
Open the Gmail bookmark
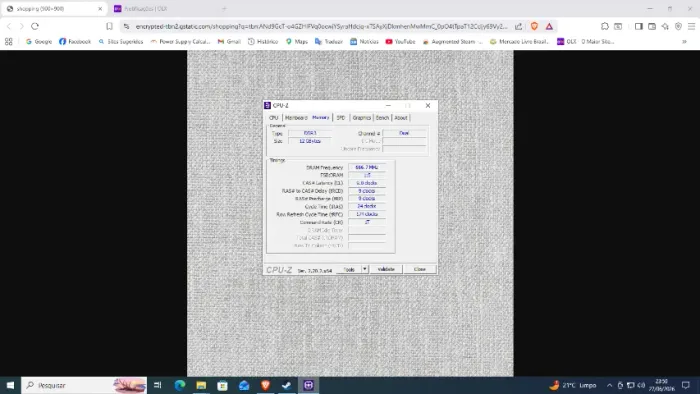point(229,41)
